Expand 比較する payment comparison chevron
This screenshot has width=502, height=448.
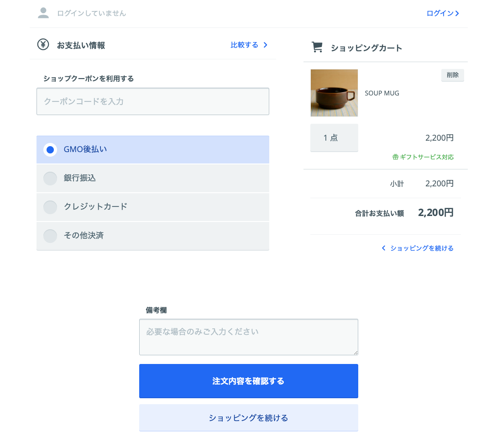click(266, 45)
